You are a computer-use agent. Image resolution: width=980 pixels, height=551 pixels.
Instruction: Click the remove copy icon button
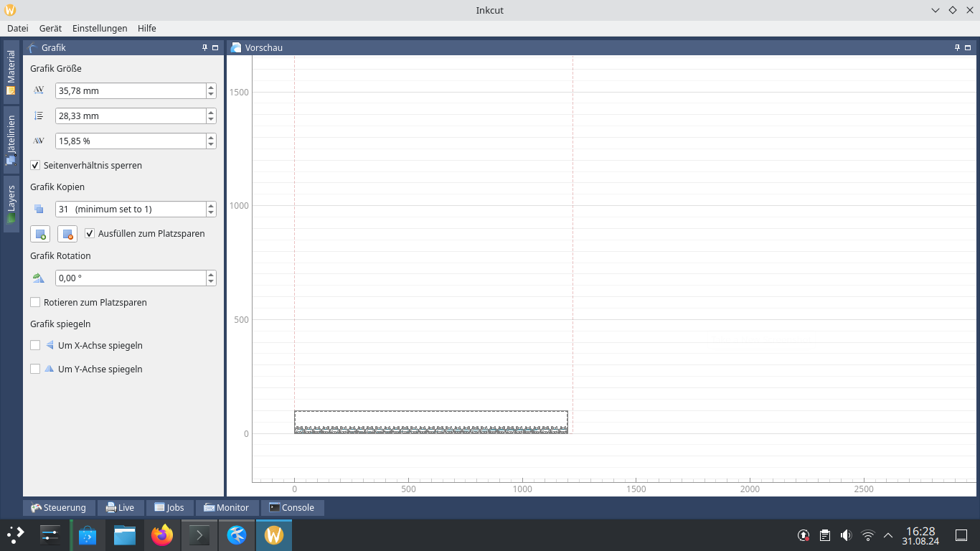(x=67, y=234)
